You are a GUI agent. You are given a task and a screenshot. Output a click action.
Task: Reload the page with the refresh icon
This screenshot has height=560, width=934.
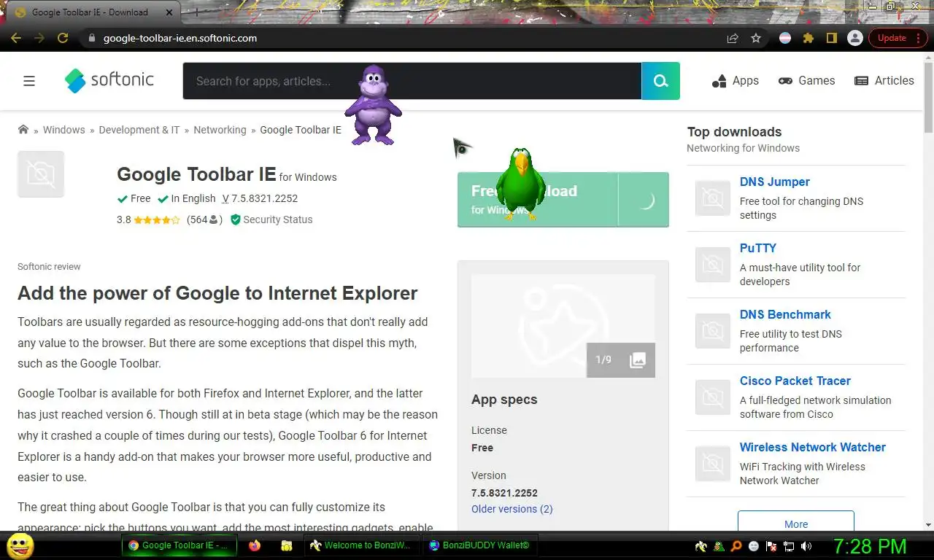pyautogui.click(x=63, y=38)
